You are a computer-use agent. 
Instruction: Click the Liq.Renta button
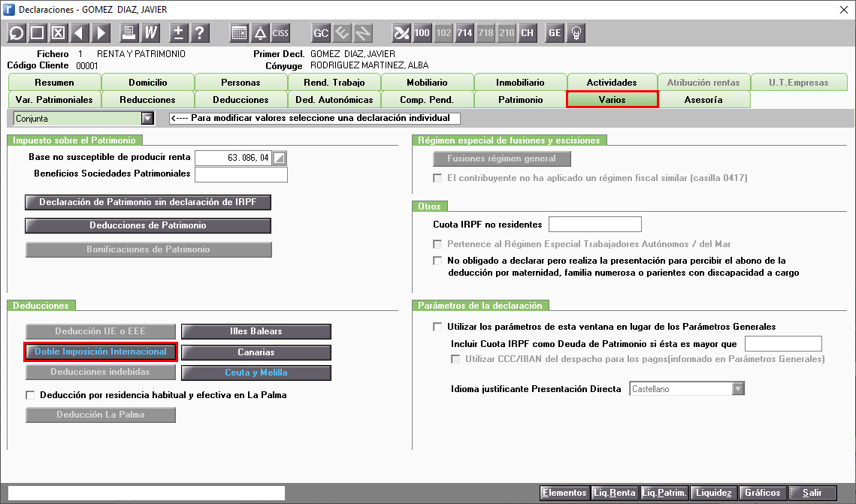pyautogui.click(x=615, y=493)
